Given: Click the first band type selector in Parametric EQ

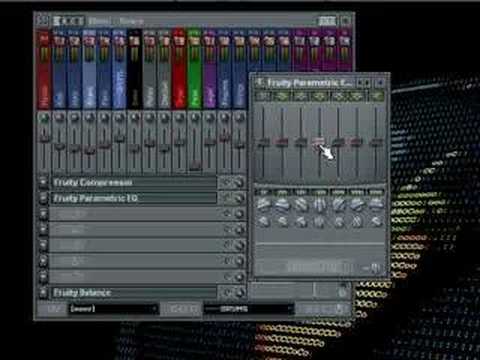Looking at the screenshot, I should pyautogui.click(x=263, y=96).
